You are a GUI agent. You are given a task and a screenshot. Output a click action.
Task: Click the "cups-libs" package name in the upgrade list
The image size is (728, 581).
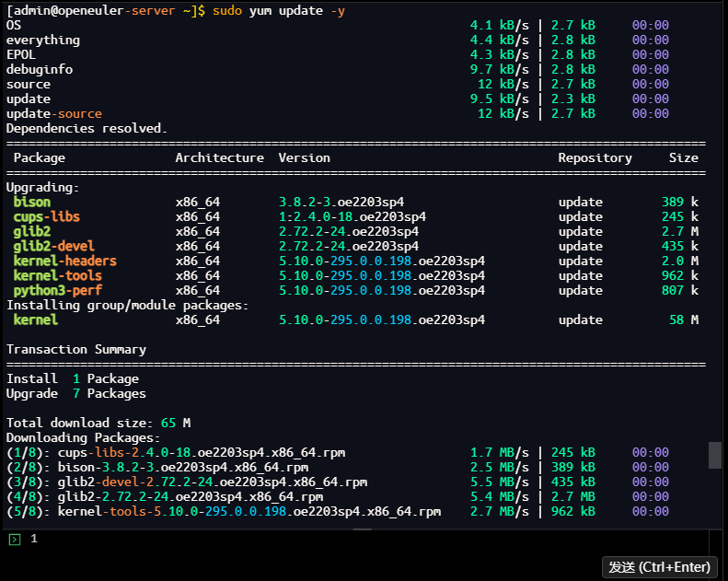pos(46,216)
